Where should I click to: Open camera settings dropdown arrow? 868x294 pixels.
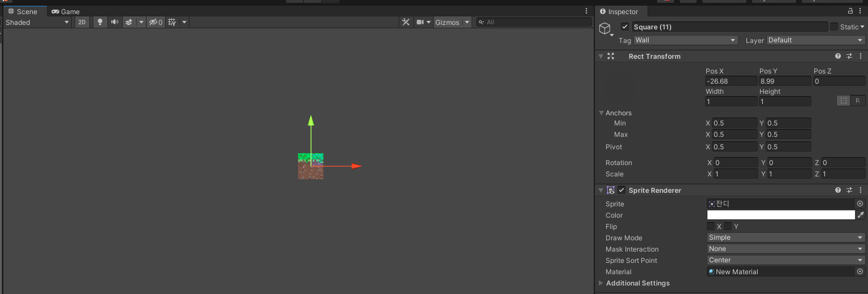tap(429, 22)
